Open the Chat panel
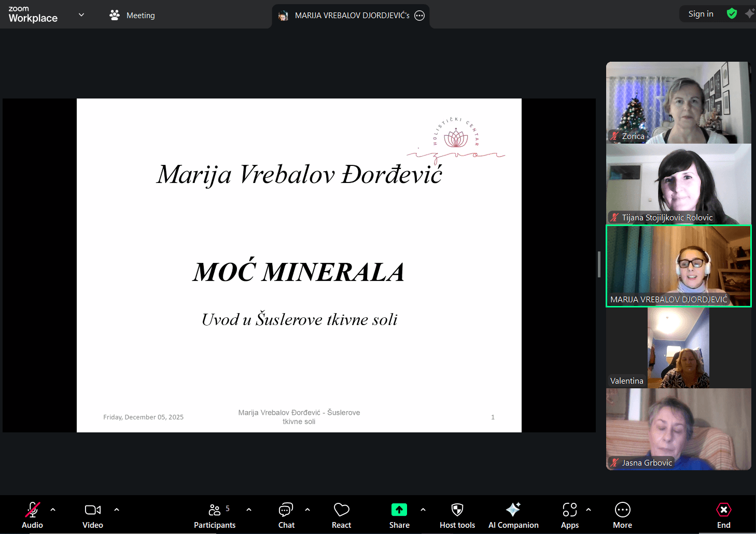The width and height of the screenshot is (756, 534). pos(286,515)
